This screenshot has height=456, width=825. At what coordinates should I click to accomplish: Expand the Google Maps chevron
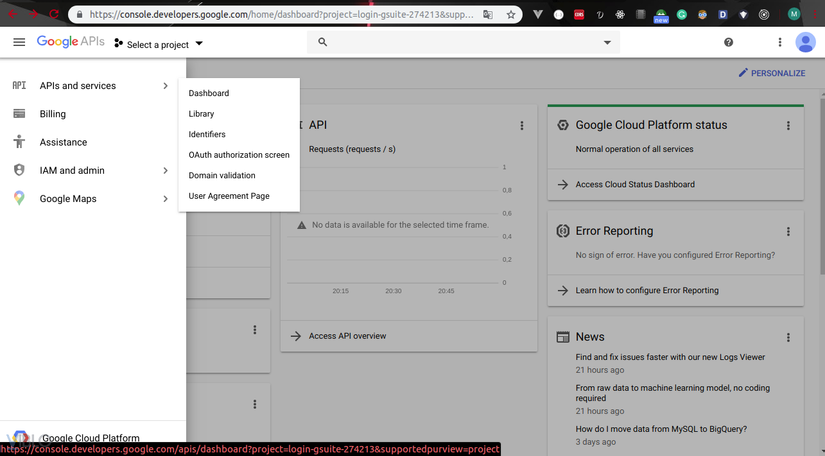point(165,199)
